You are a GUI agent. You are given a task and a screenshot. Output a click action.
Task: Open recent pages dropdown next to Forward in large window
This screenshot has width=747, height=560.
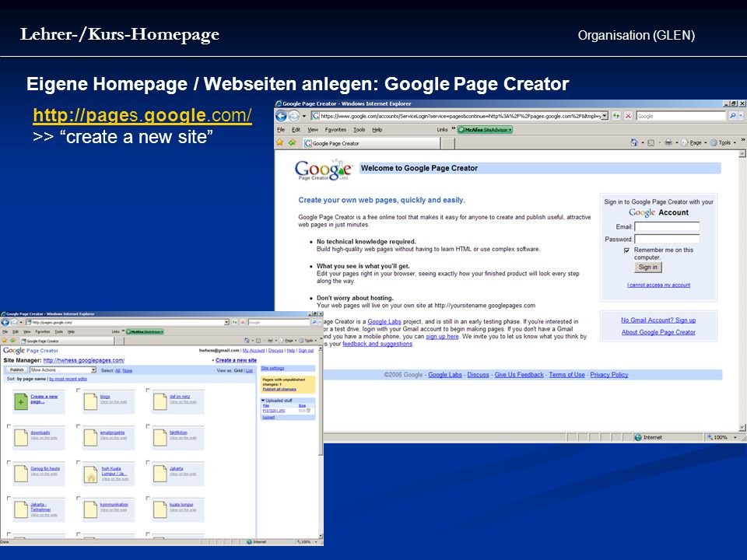point(304,116)
